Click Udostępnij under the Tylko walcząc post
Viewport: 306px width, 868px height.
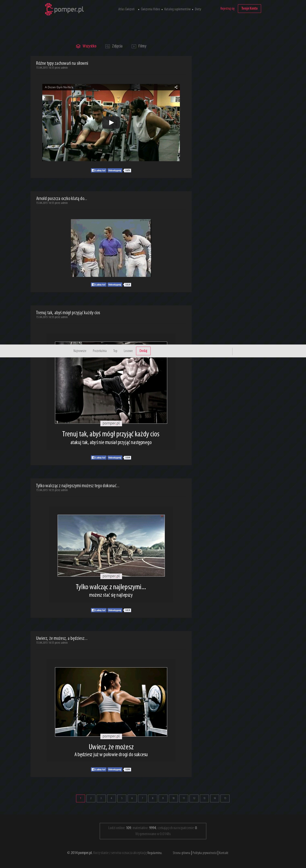pos(115,610)
